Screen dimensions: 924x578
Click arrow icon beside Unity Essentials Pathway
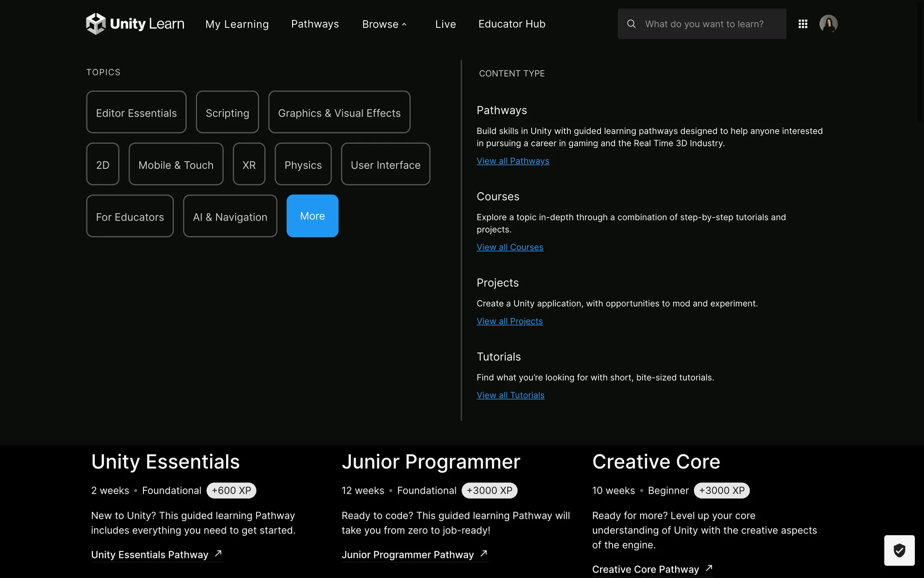click(x=218, y=553)
